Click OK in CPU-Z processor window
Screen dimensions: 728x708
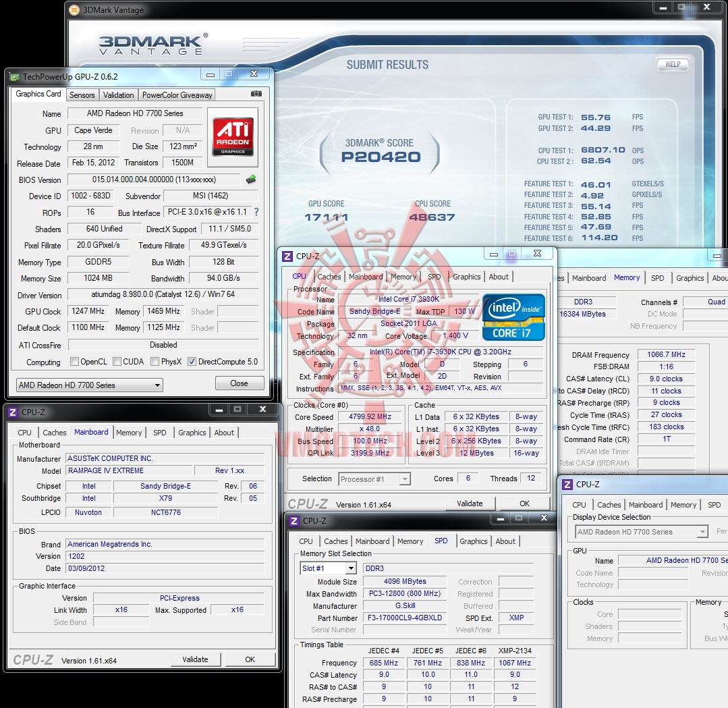(525, 503)
